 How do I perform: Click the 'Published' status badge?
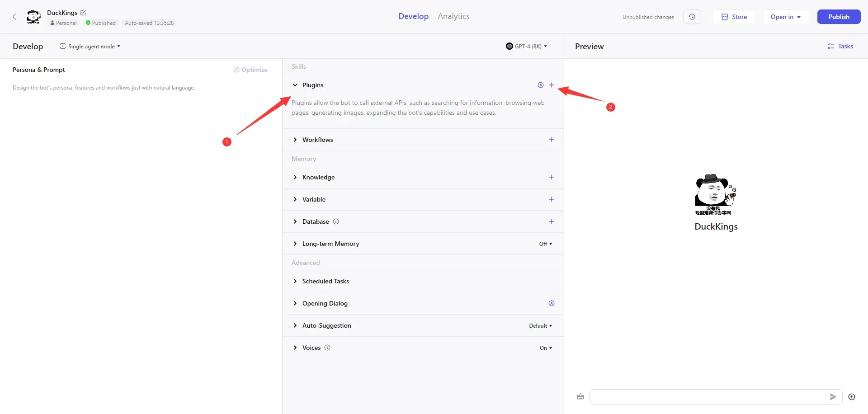(x=100, y=23)
